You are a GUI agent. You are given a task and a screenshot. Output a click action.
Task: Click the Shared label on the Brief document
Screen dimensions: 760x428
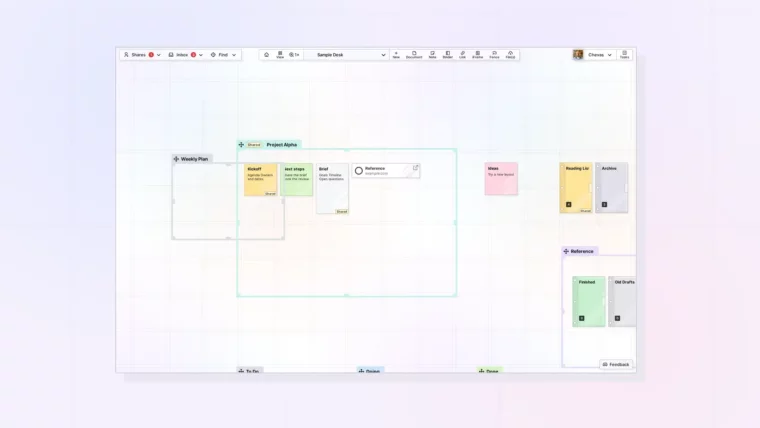coord(342,212)
